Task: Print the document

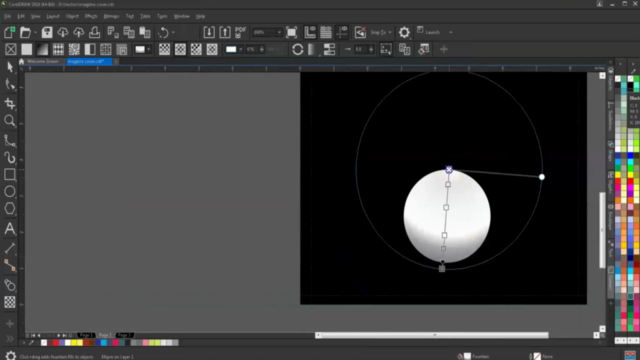Action: [95, 32]
